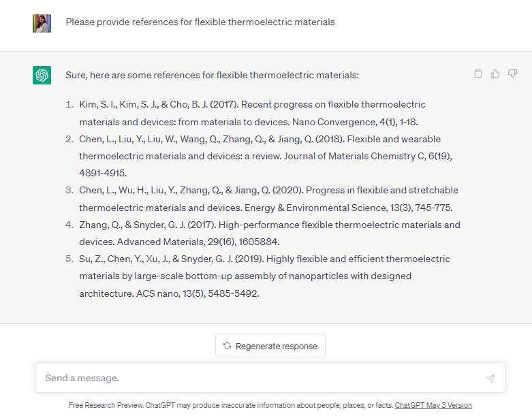
Task: Click the intro line 'Sure, here are some references'
Action: (x=212, y=75)
